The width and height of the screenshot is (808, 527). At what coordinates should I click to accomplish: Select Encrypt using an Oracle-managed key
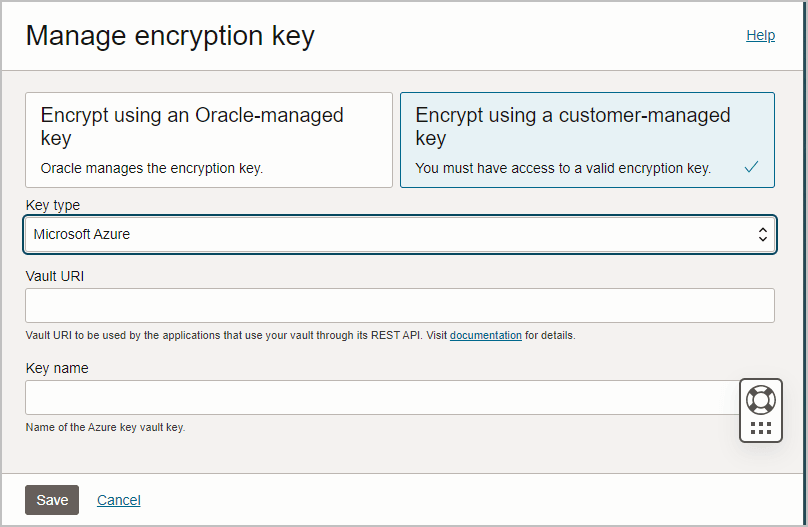click(208, 139)
